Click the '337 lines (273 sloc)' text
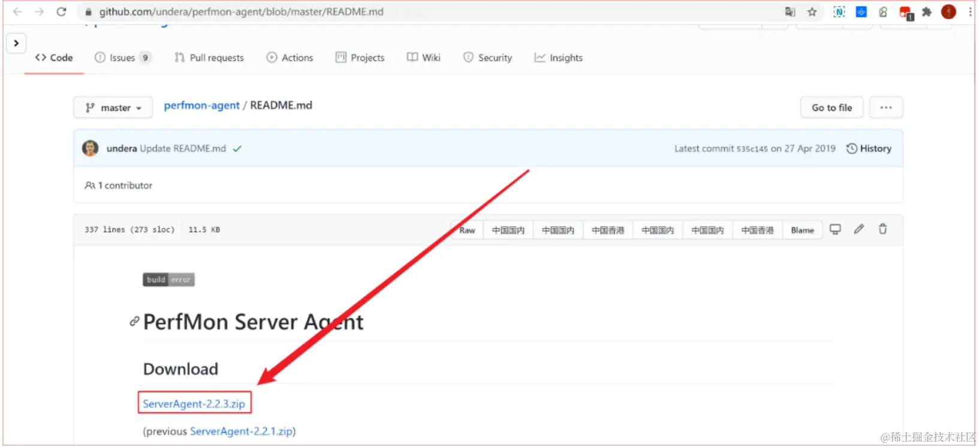 [x=129, y=230]
